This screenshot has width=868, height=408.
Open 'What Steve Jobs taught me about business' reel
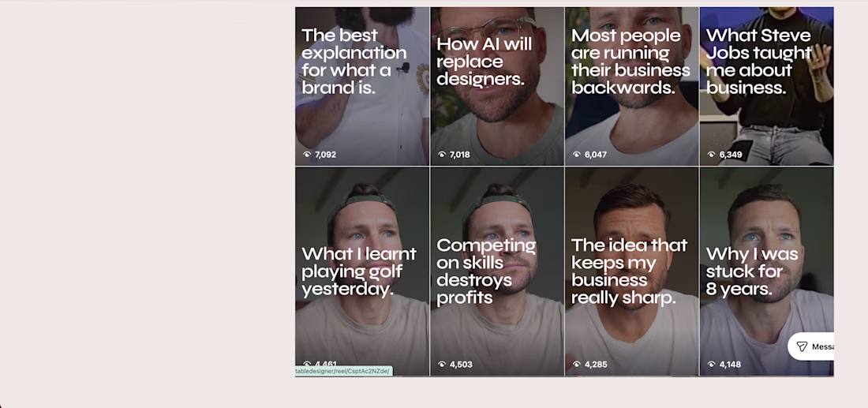pos(766,87)
